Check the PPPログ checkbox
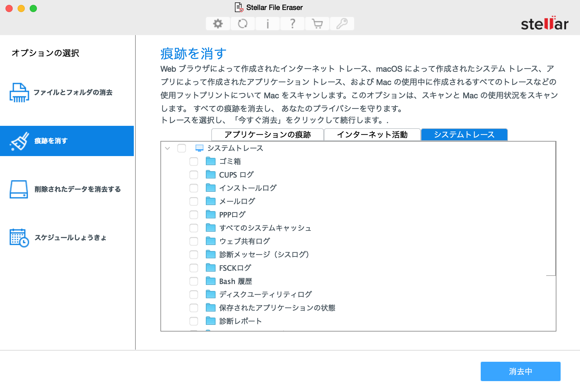Viewport: 580px width, 392px height. 194,215
